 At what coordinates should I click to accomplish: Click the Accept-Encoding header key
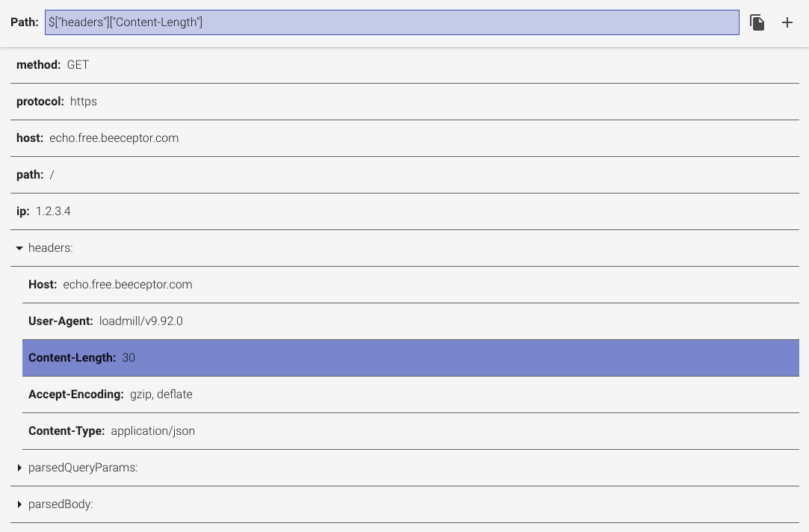75,395
